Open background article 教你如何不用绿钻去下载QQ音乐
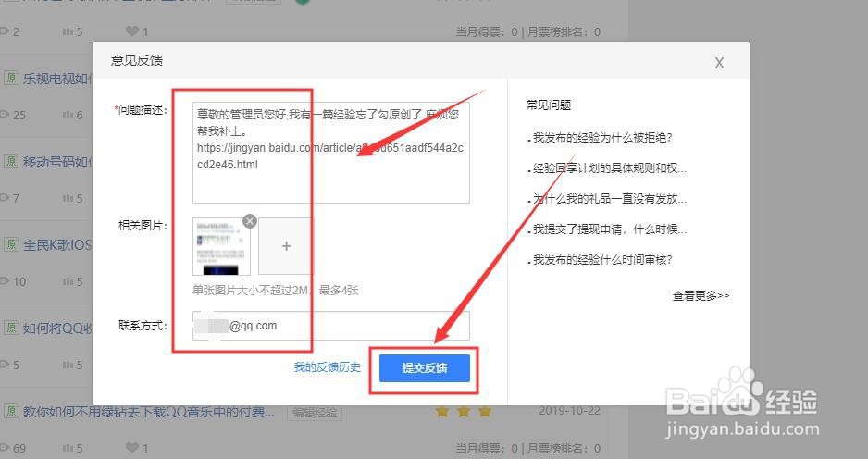The width and height of the screenshot is (868, 459). tap(148, 412)
